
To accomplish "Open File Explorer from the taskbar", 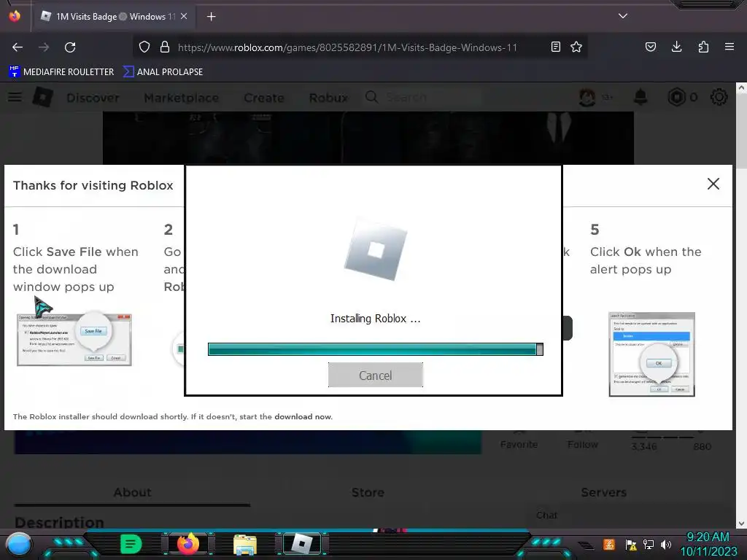I will (245, 545).
